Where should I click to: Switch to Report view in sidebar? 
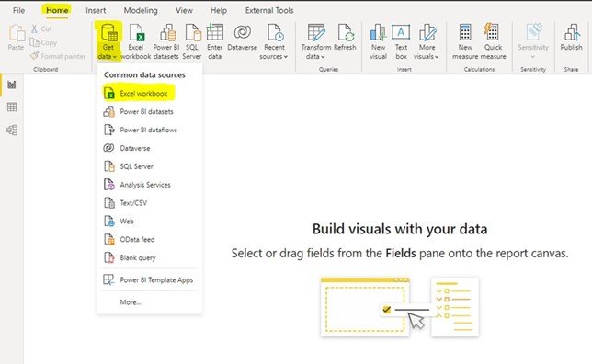[12, 85]
